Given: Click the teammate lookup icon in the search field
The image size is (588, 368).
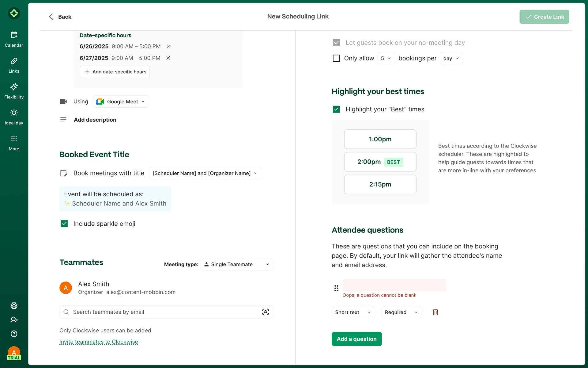Looking at the screenshot, I should click(x=265, y=312).
